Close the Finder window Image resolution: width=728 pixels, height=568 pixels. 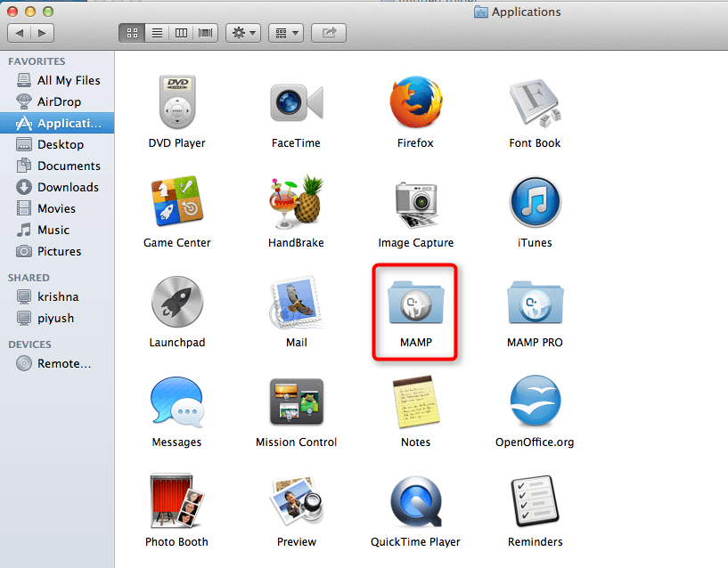click(x=12, y=12)
